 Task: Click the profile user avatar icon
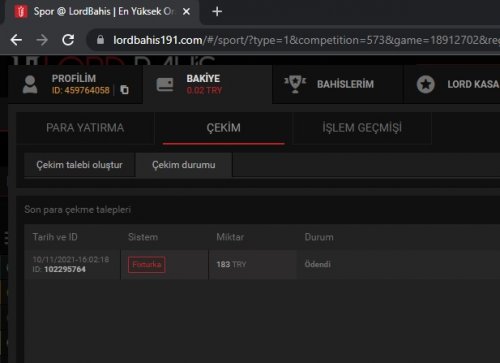pyautogui.click(x=30, y=84)
